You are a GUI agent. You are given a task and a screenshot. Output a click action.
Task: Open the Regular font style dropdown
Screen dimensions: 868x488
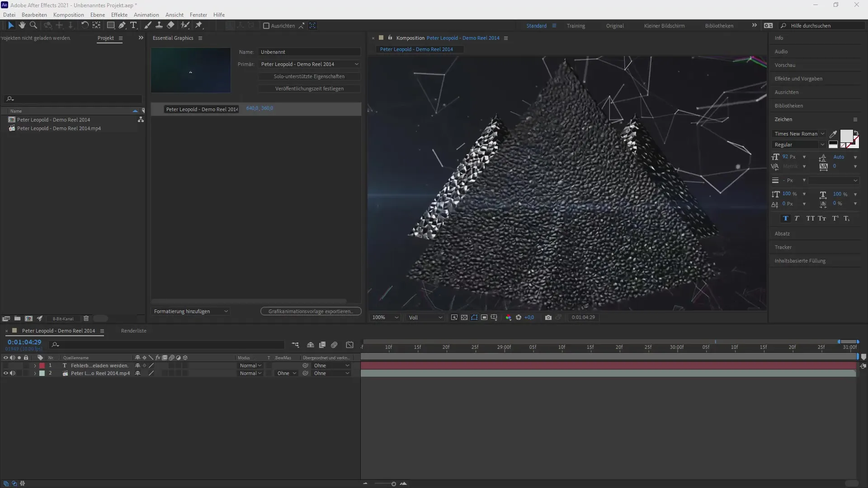point(799,145)
